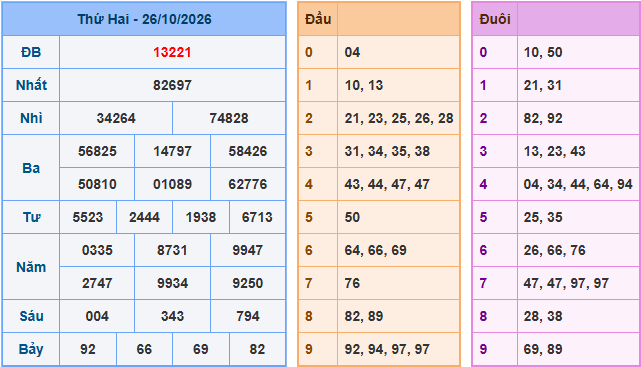
Task: Click the Đầu table values '82, 89'
Action: point(364,316)
